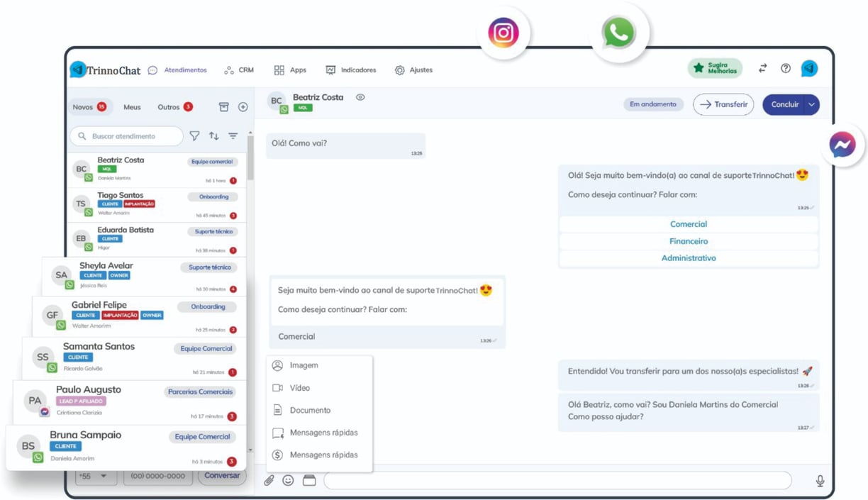Open the Beatriz Costa conversation row

(155, 170)
